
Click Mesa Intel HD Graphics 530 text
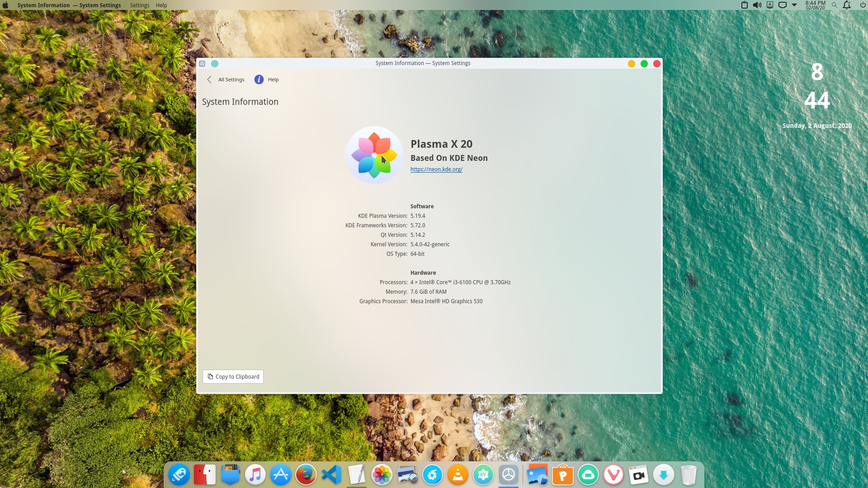[x=446, y=301]
